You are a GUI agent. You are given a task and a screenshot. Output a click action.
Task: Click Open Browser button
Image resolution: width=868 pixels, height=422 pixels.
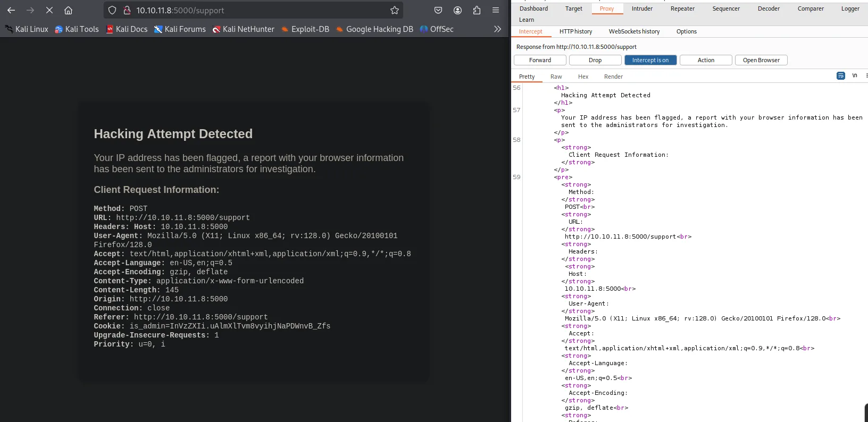(761, 60)
